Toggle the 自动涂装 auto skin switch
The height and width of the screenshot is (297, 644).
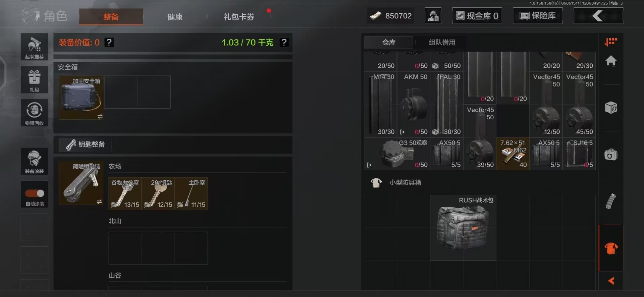click(35, 193)
